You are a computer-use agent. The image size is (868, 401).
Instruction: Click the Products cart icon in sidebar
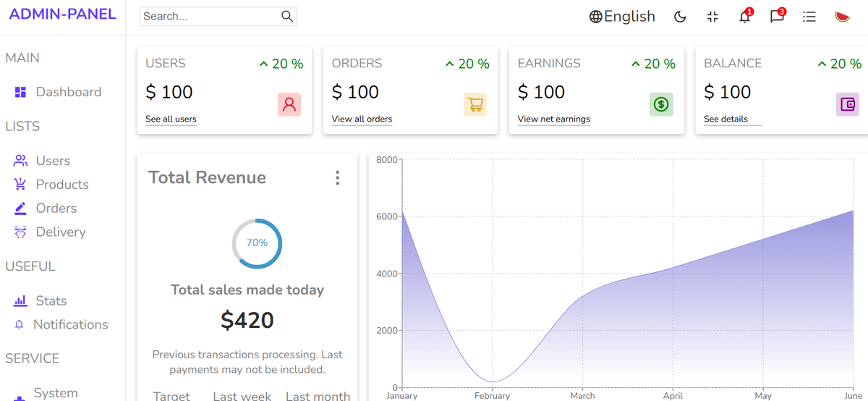pyautogui.click(x=20, y=185)
